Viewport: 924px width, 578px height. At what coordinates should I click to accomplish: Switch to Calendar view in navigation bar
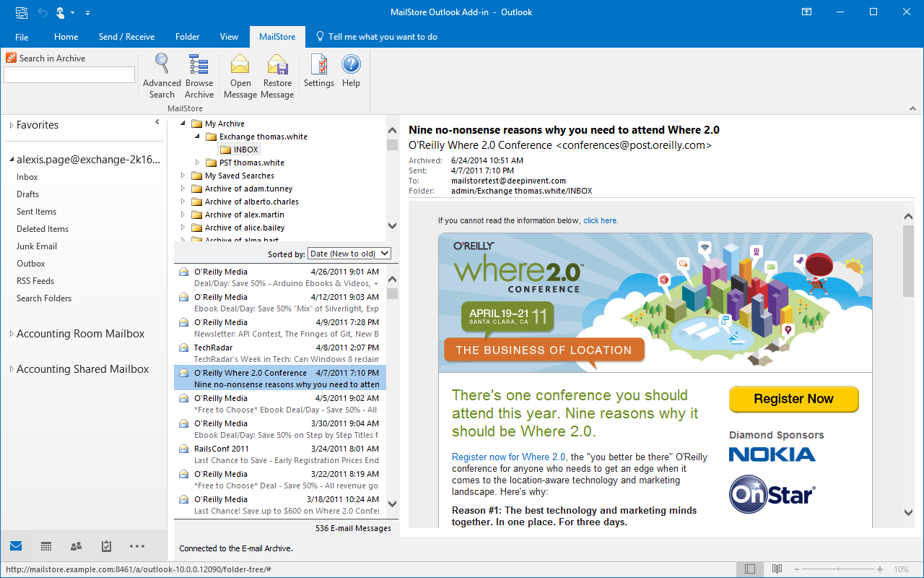(x=46, y=546)
